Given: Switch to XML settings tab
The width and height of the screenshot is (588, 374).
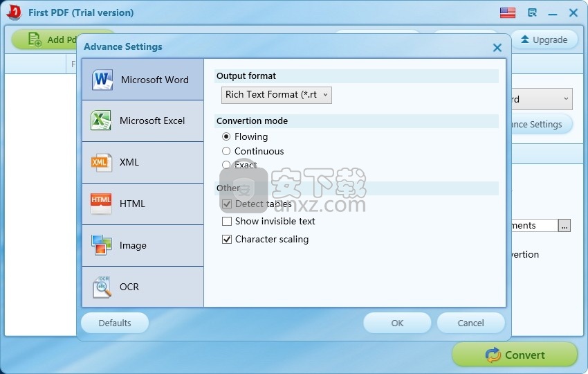Looking at the screenshot, I should pyautogui.click(x=143, y=163).
